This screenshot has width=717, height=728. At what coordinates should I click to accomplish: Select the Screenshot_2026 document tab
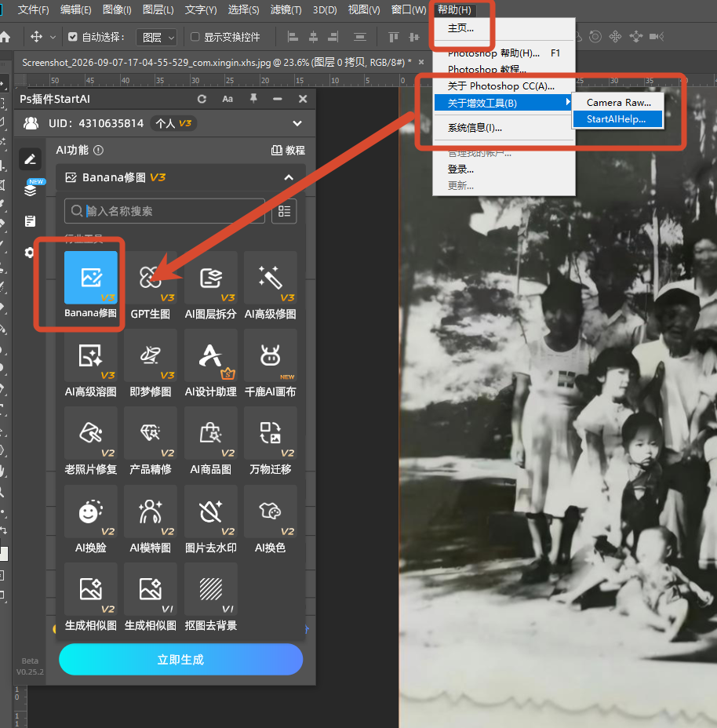[217, 62]
